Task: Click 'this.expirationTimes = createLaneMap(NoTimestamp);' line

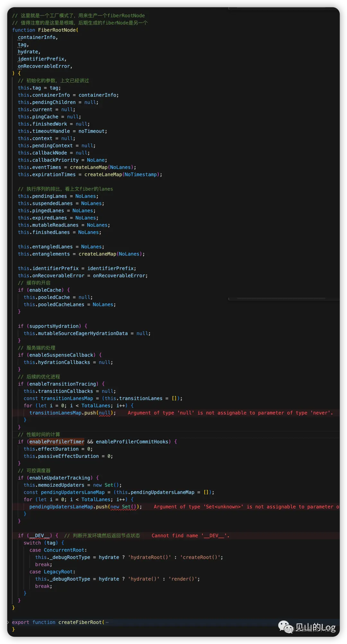Action: pyautogui.click(x=90, y=174)
